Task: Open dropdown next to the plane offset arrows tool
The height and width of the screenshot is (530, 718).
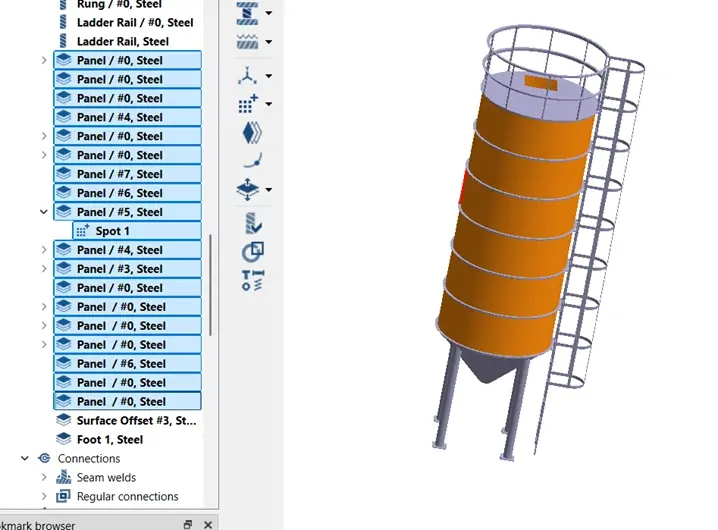Action: click(269, 190)
